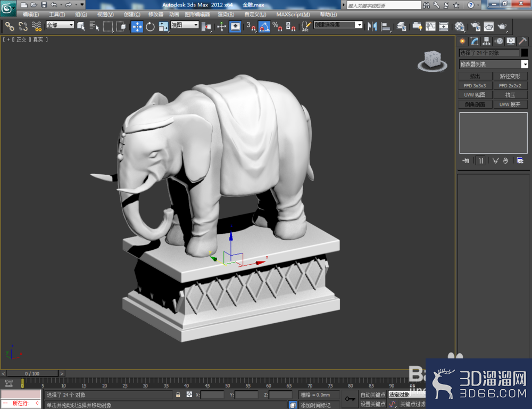Open Schematic View icon

(x=444, y=26)
